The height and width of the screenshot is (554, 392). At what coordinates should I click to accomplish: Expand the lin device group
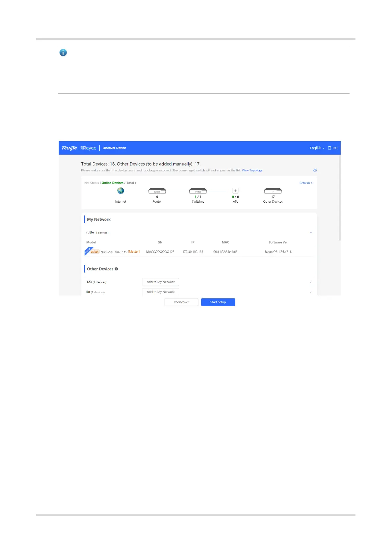[311, 292]
